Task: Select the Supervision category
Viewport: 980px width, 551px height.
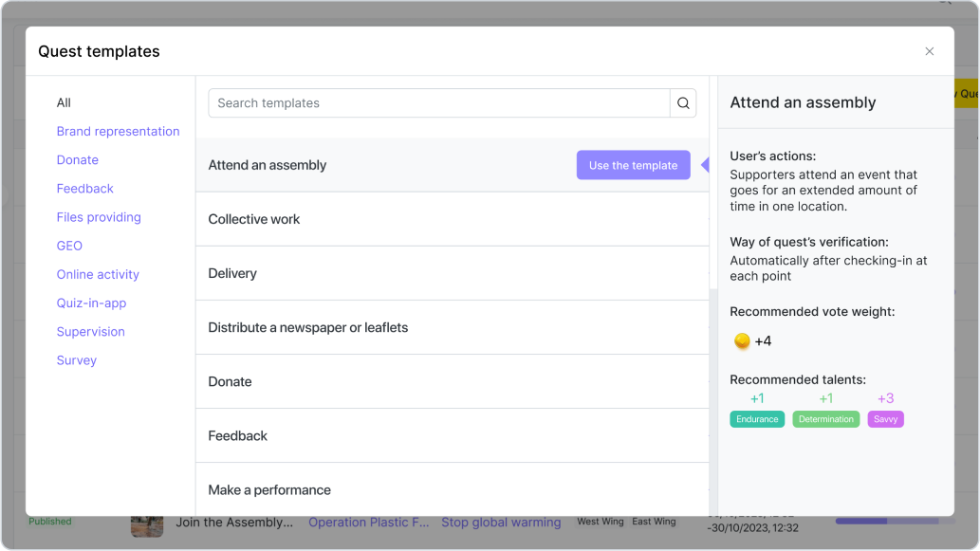Action: (x=90, y=332)
